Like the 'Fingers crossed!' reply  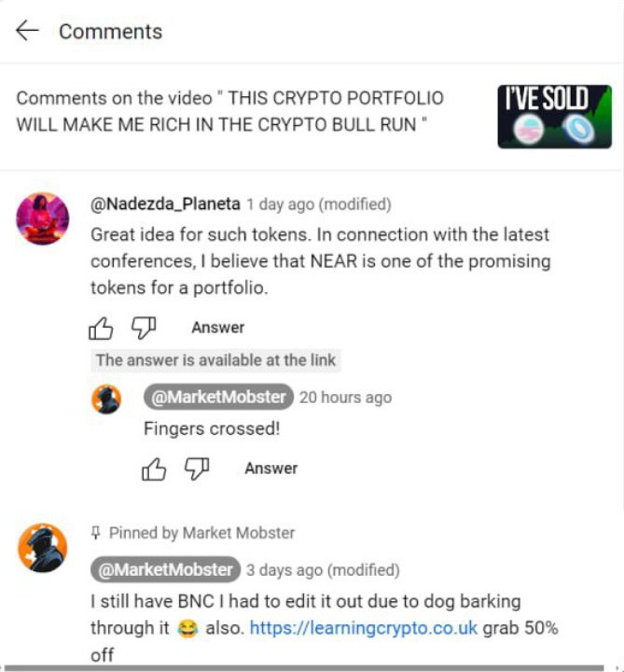tap(154, 469)
